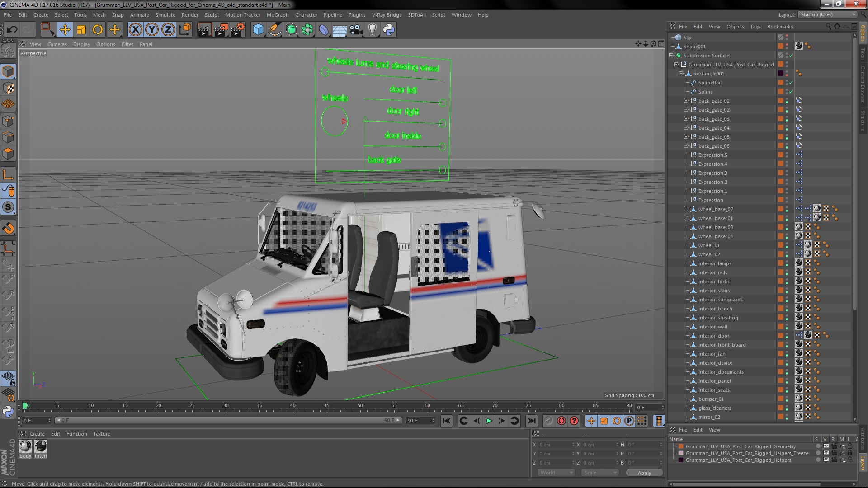868x488 pixels.
Task: Select the Scale tool
Action: (81, 30)
